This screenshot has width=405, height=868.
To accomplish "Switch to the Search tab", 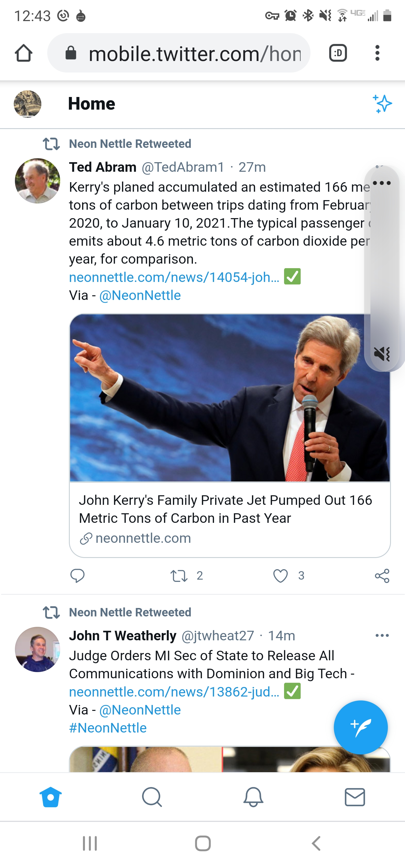I will pos(152,797).
